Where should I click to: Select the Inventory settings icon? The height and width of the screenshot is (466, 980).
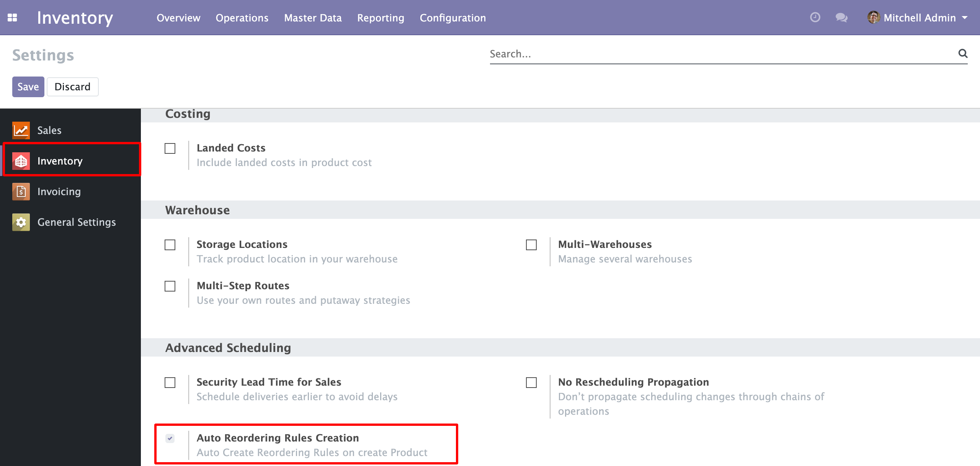pyautogui.click(x=21, y=161)
